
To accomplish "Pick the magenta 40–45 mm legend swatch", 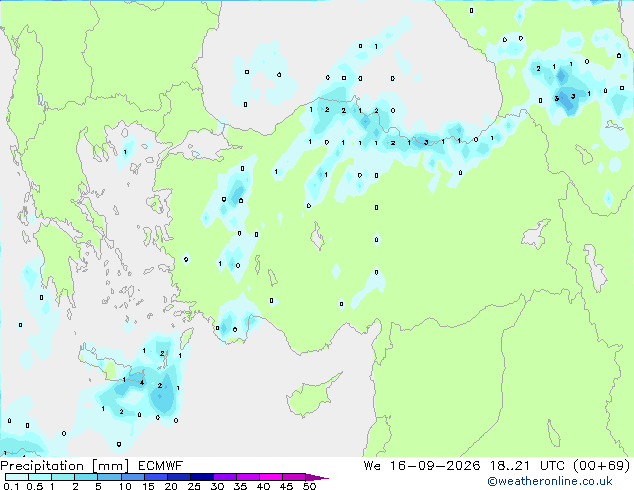I will pos(271,477).
